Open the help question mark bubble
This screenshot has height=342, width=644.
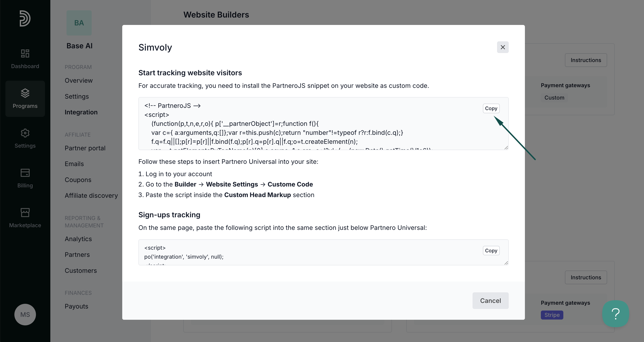(x=615, y=314)
